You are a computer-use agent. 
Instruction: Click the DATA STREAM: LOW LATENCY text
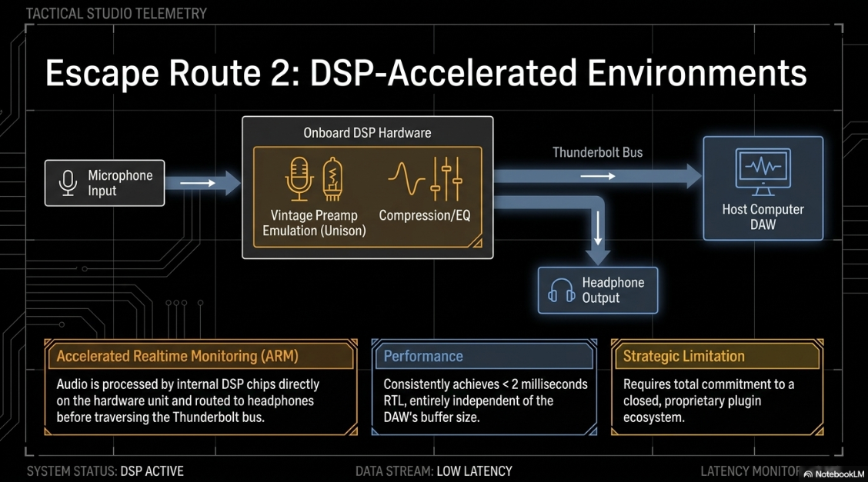click(x=433, y=471)
